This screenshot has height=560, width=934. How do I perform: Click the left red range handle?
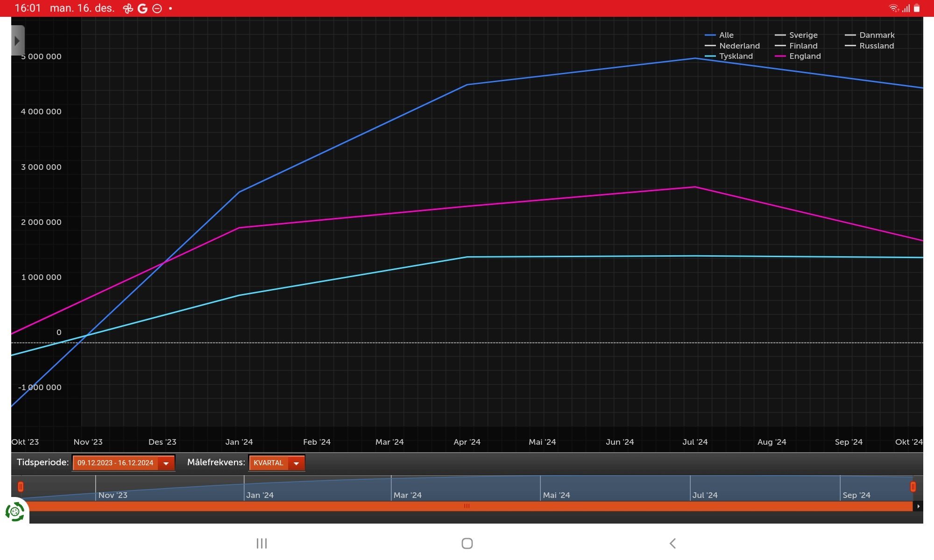tap(21, 487)
